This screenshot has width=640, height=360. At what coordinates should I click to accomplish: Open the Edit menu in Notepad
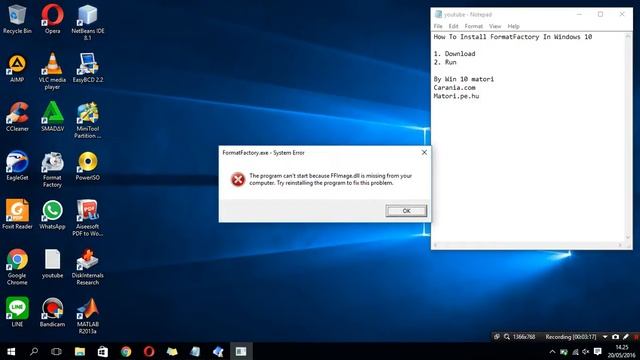click(453, 26)
